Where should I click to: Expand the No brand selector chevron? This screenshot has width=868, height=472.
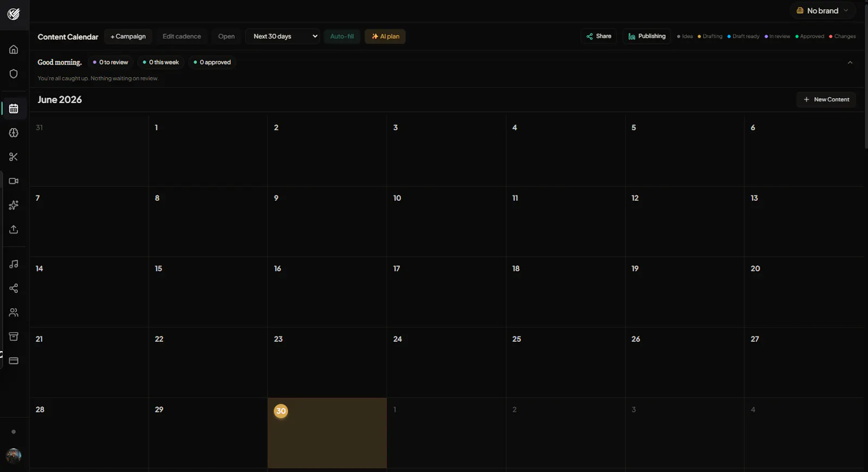tap(846, 10)
